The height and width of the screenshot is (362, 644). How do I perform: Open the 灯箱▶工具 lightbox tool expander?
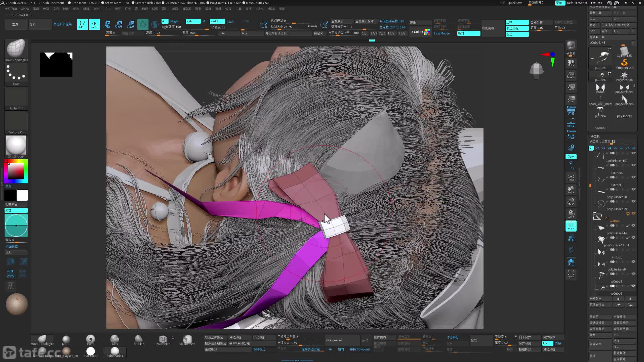point(612,37)
